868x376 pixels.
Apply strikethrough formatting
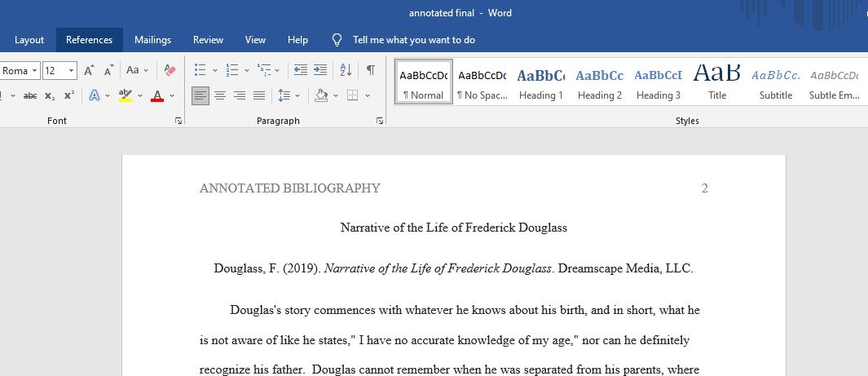30,95
